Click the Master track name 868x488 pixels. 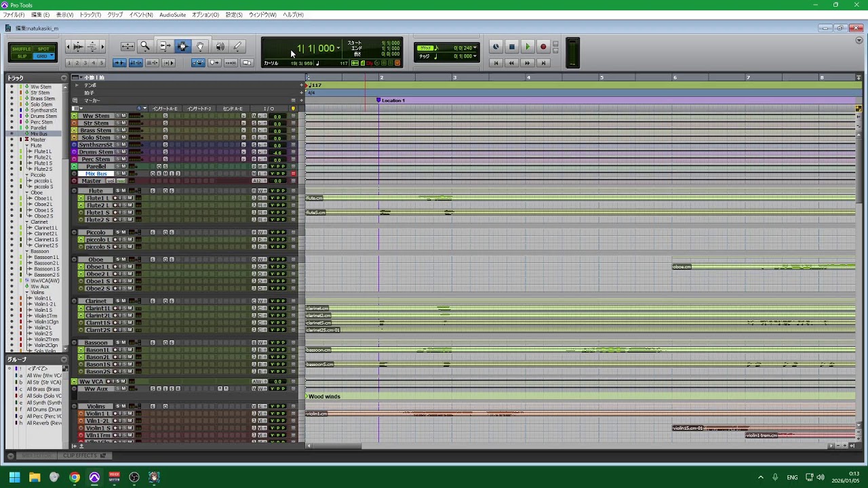92,181
